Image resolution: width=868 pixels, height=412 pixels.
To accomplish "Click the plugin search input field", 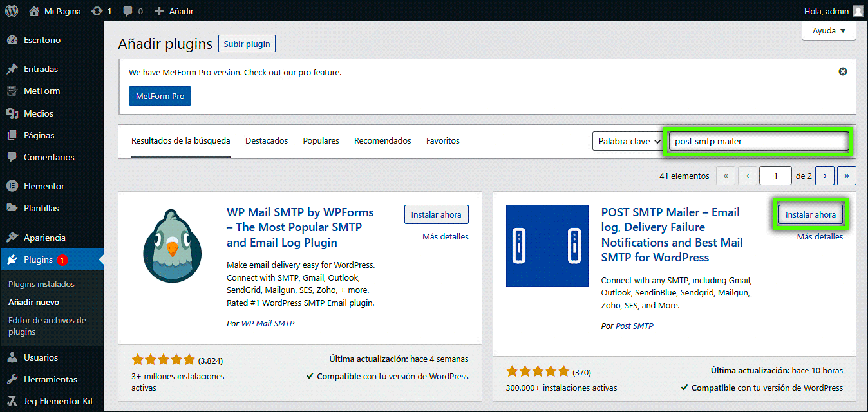I will pos(759,141).
